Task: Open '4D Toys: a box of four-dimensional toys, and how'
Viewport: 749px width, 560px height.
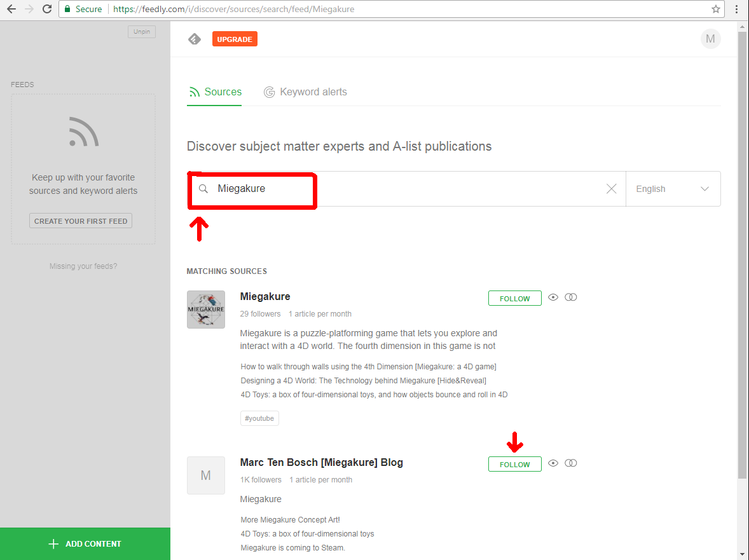Action: click(x=374, y=394)
